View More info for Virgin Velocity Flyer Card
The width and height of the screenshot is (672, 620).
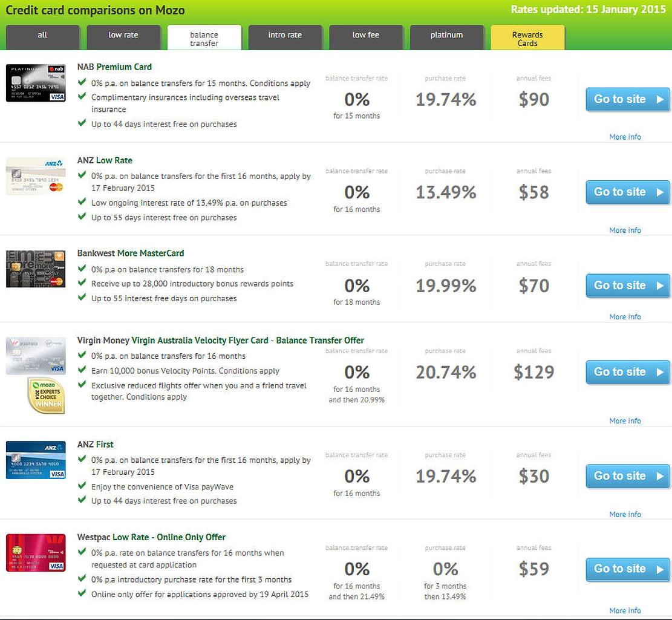[x=625, y=421]
